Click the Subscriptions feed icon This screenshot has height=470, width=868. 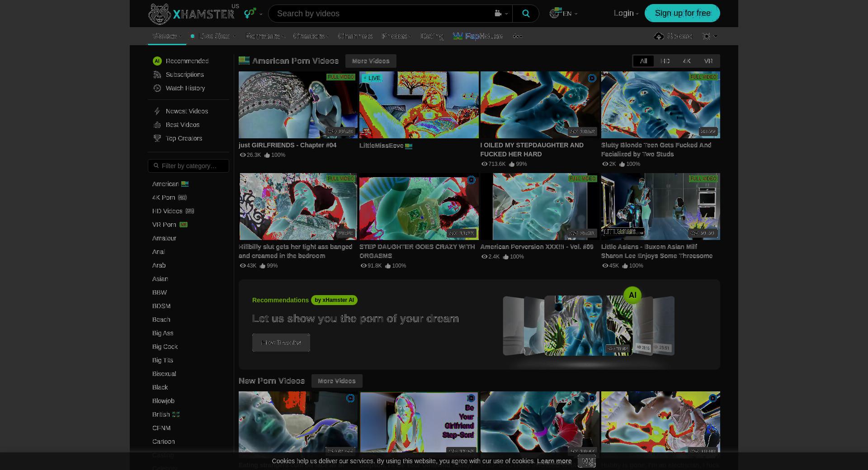(x=157, y=75)
